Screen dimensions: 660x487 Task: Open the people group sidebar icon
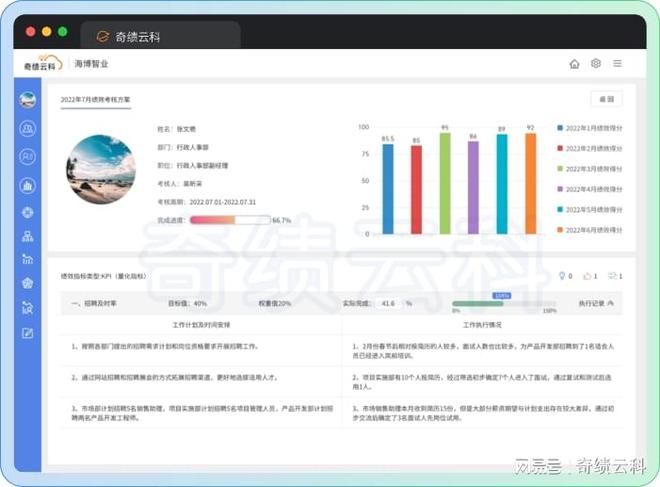28,128
